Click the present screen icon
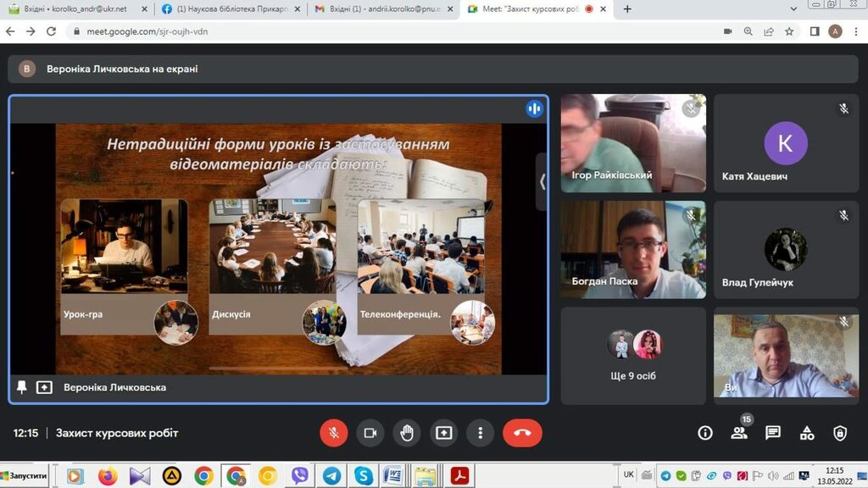The width and height of the screenshot is (868, 488). [444, 433]
